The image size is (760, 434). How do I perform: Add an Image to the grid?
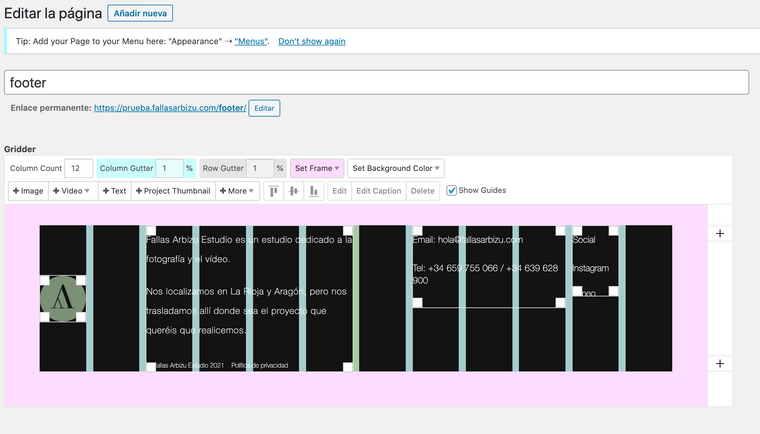point(28,191)
